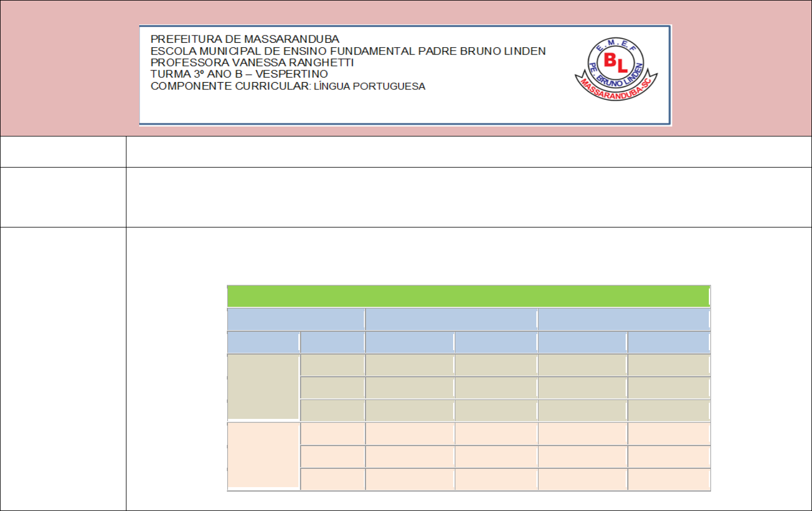Click the large peach merged cell on left
Viewport: 812px width, 511px height.
(263, 456)
